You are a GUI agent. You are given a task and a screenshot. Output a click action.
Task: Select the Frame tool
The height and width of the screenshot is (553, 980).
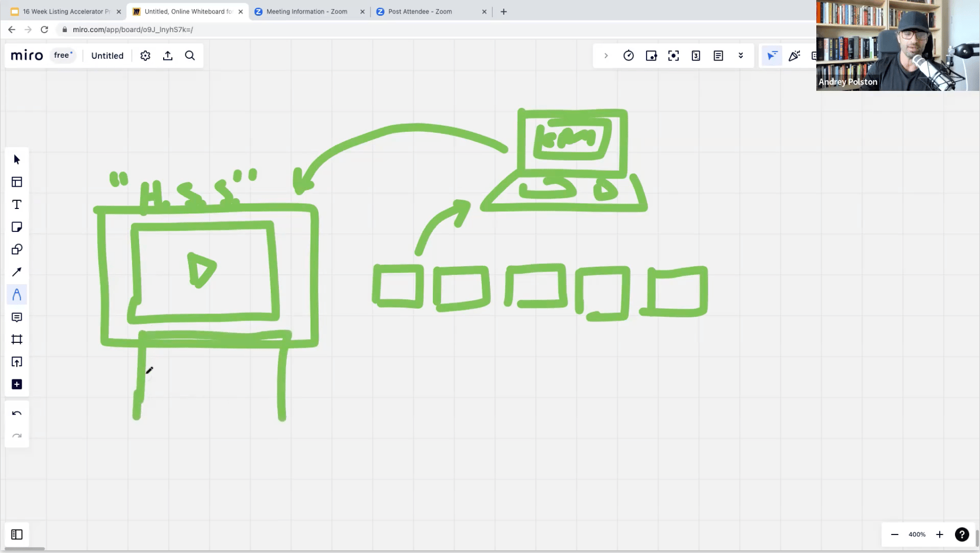pyautogui.click(x=17, y=340)
